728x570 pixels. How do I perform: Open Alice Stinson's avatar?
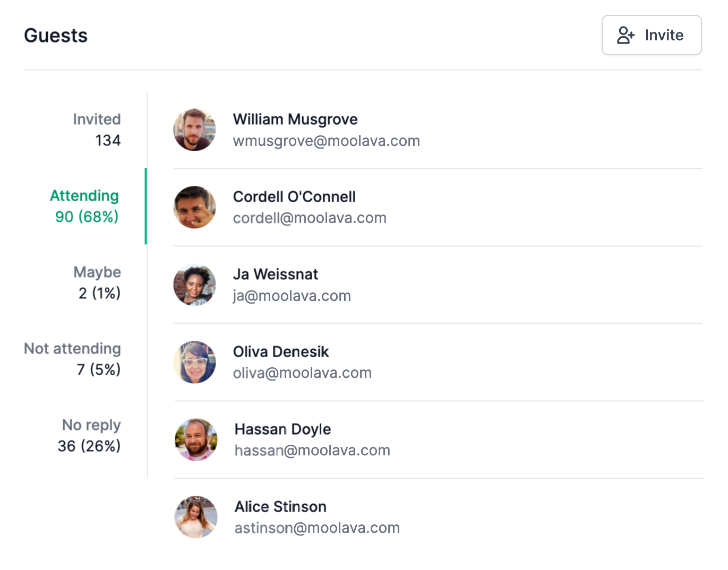[x=196, y=517]
